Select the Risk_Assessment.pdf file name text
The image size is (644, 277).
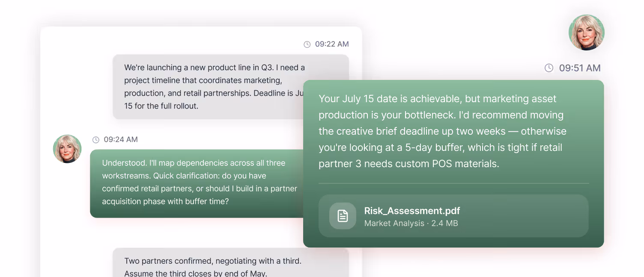(412, 211)
